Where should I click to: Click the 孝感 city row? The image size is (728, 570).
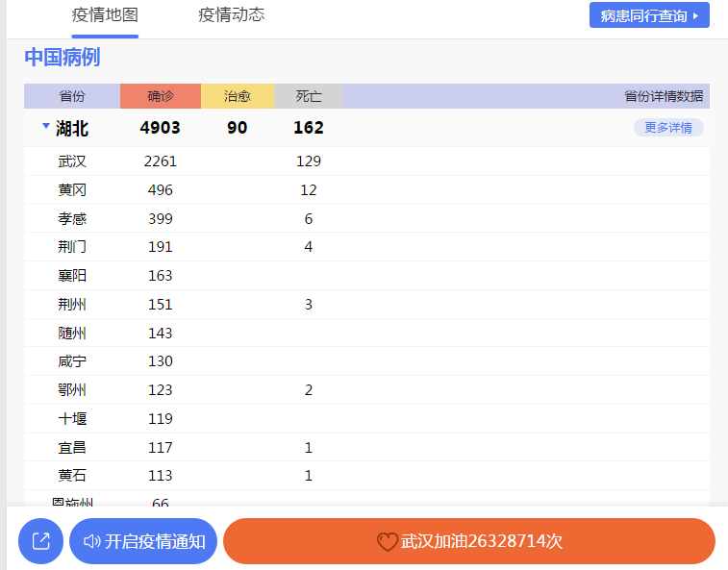coord(72,219)
